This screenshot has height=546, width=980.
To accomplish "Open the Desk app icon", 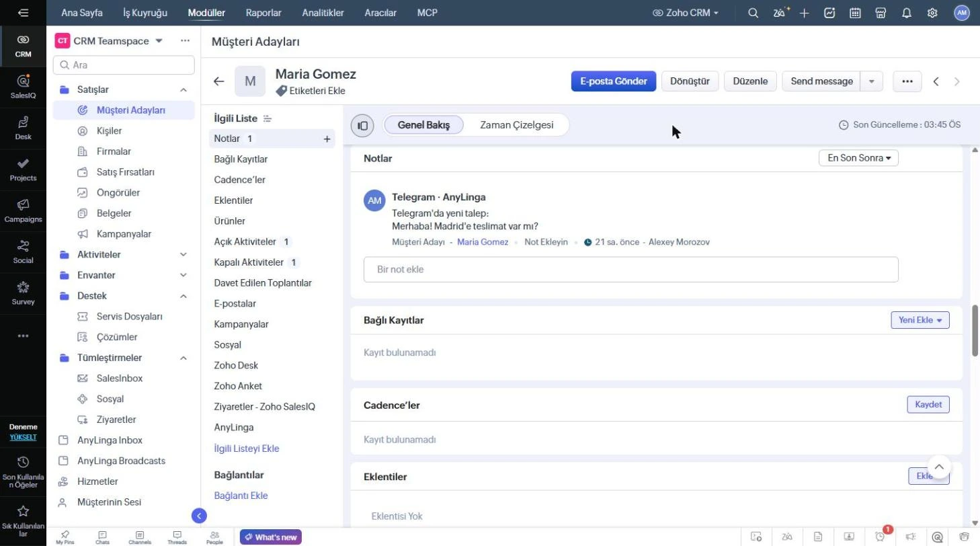I will (x=23, y=128).
